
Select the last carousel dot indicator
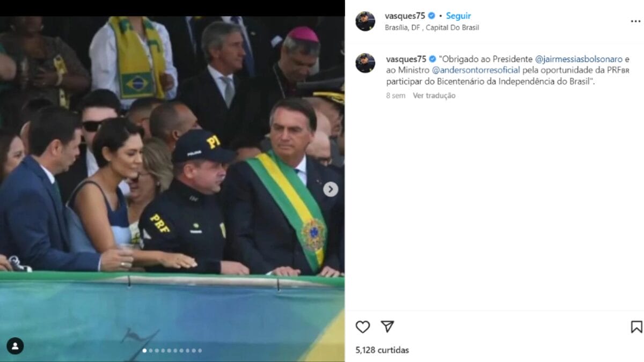(200, 351)
